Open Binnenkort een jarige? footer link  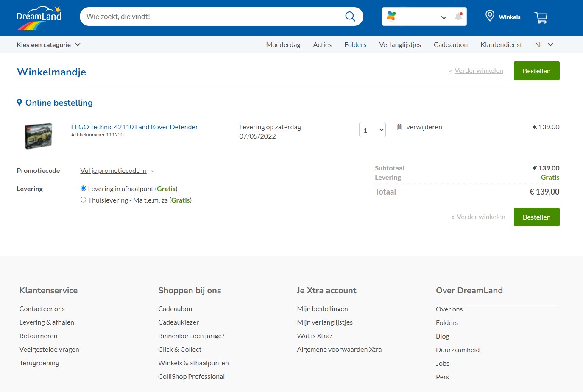pyautogui.click(x=191, y=336)
